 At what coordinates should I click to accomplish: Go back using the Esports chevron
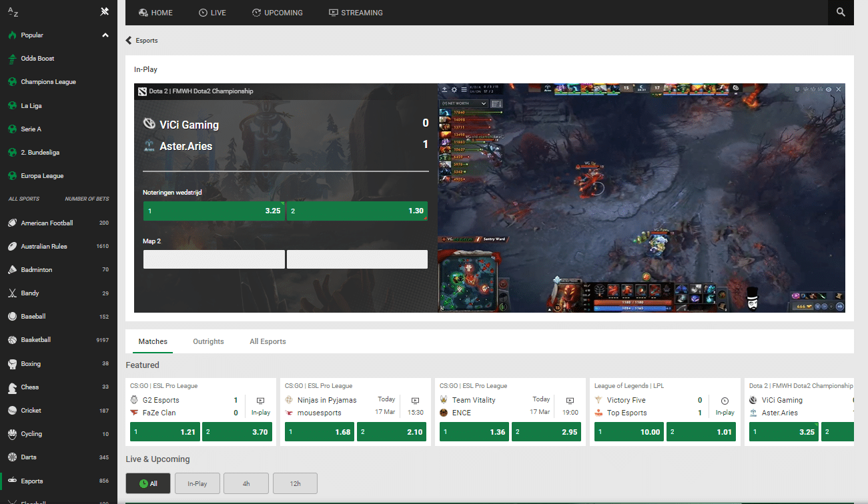tap(129, 41)
